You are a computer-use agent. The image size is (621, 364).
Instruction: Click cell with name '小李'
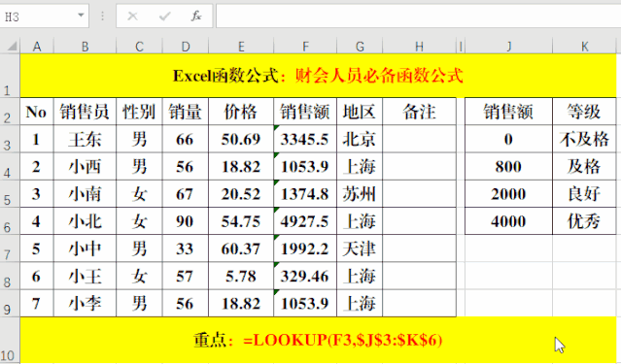tap(85, 304)
